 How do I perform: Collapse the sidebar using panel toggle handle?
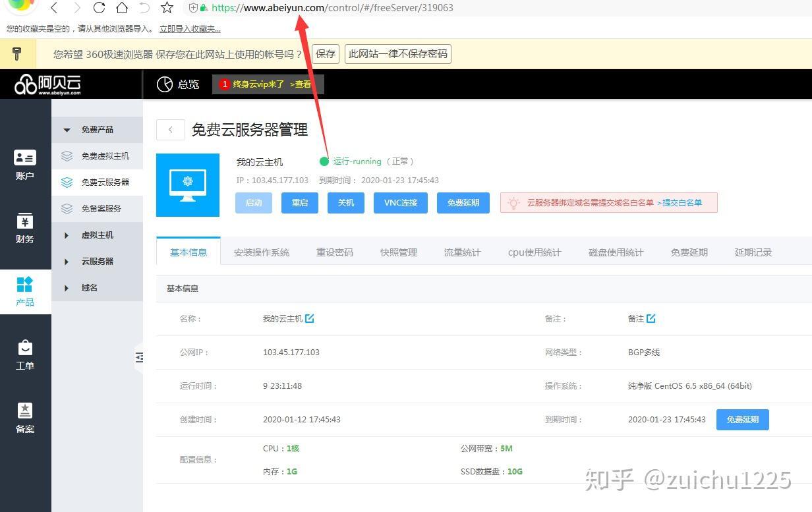point(139,357)
